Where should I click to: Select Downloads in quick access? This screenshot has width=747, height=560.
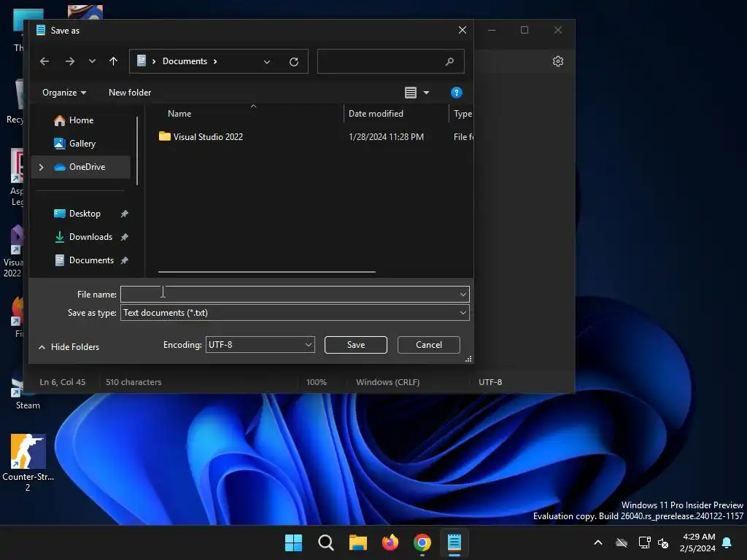point(90,237)
